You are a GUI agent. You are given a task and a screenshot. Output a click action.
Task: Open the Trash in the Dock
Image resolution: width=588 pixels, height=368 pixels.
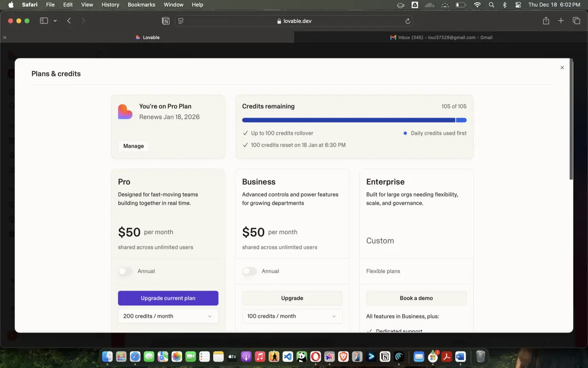480,356
